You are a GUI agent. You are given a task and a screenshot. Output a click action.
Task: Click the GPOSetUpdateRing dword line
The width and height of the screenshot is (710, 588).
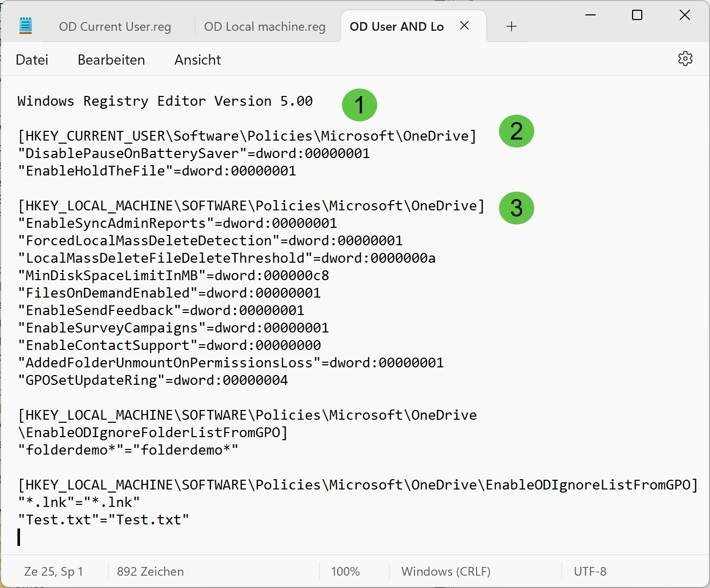pyautogui.click(x=153, y=381)
